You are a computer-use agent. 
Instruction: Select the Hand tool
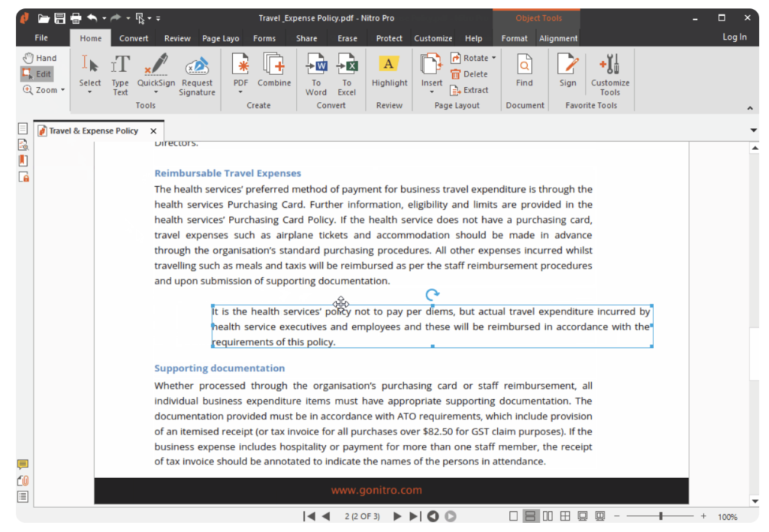click(x=40, y=58)
